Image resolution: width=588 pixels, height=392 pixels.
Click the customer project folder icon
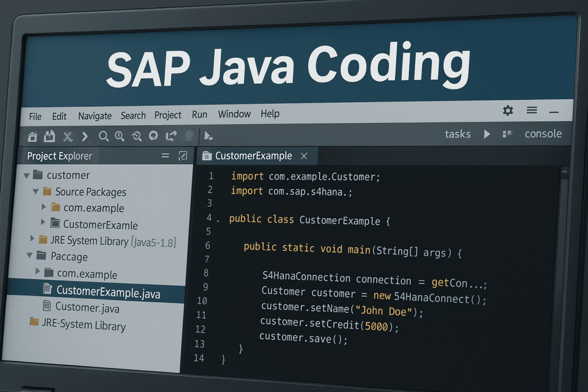[x=38, y=174]
